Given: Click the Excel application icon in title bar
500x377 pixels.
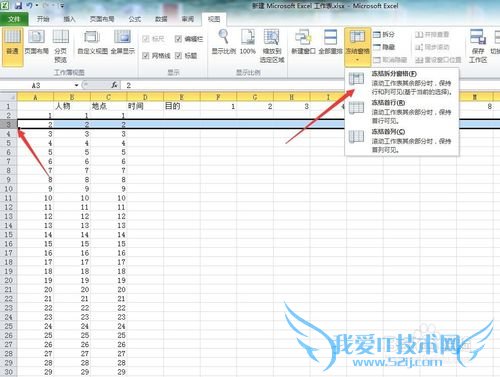Looking at the screenshot, I should (5, 6).
